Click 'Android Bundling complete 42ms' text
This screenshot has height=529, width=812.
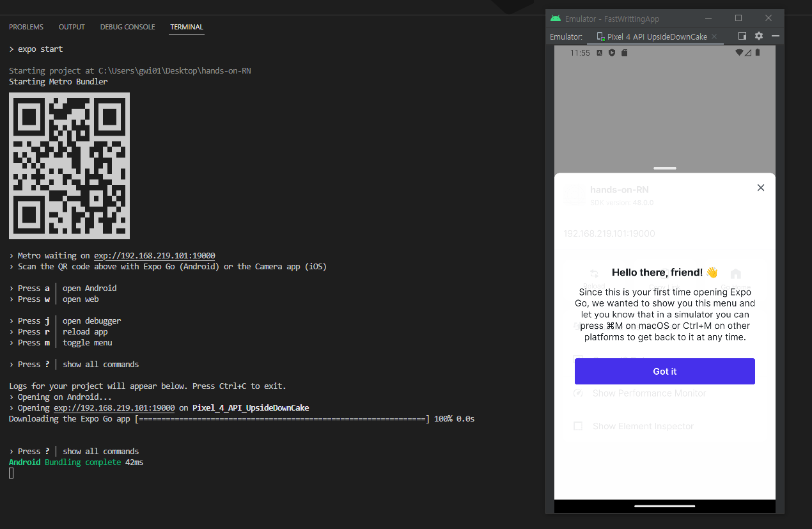tap(76, 462)
